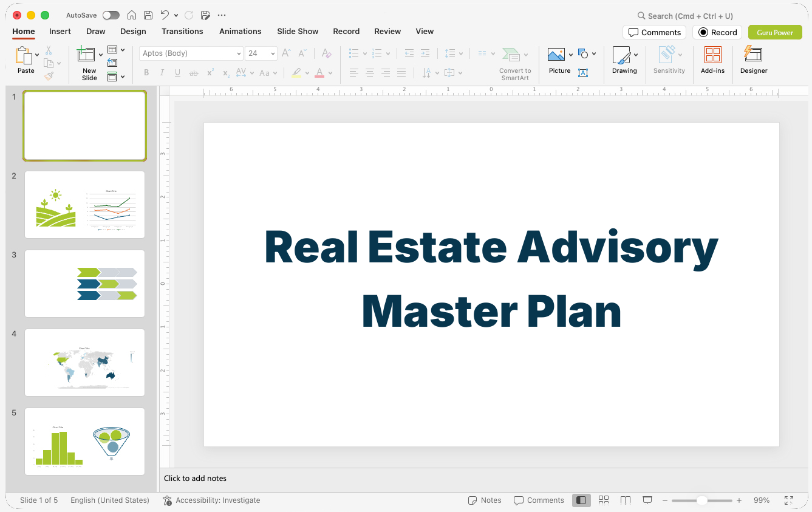Click the Home icon in title bar
Viewport: 812px width, 512px height.
[x=132, y=15]
